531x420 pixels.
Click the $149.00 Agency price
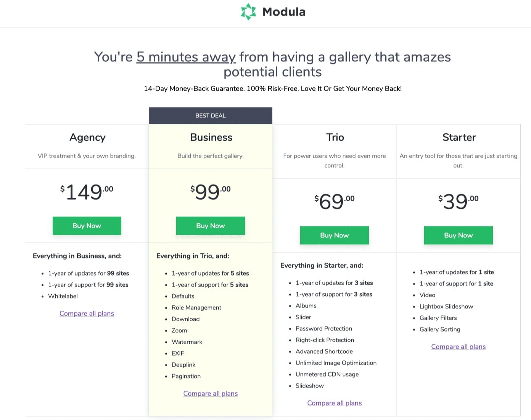tap(87, 192)
